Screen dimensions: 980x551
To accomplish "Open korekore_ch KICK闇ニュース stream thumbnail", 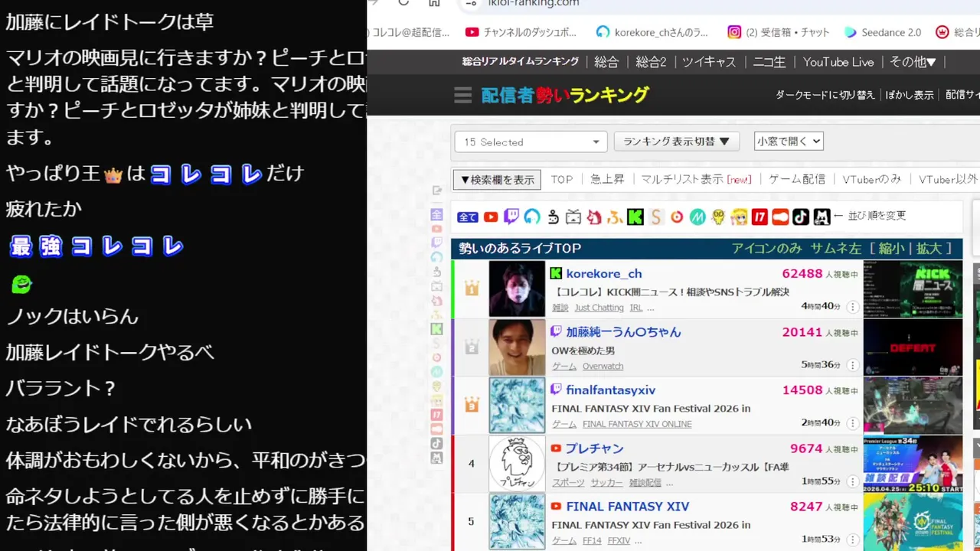I will (x=913, y=289).
